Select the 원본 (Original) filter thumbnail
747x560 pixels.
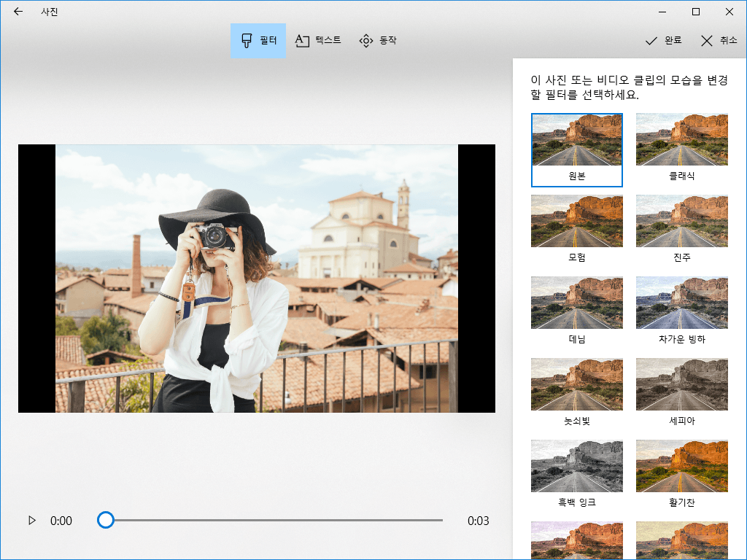(x=576, y=150)
